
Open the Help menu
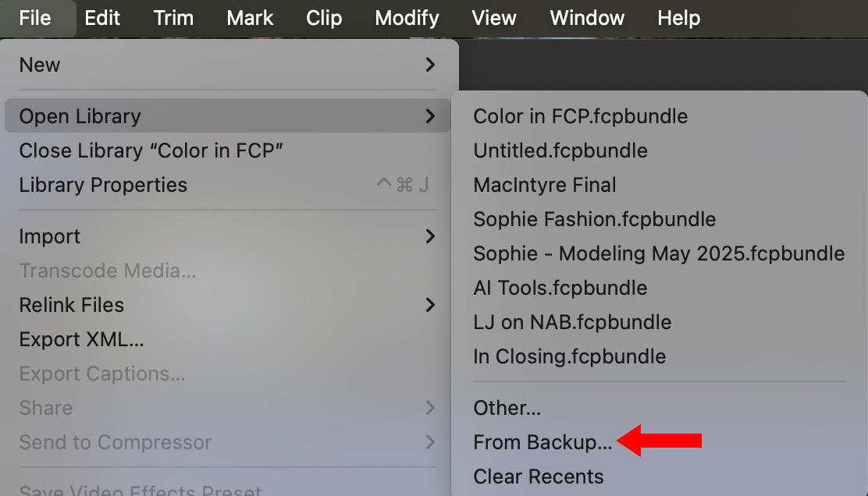pyautogui.click(x=678, y=18)
